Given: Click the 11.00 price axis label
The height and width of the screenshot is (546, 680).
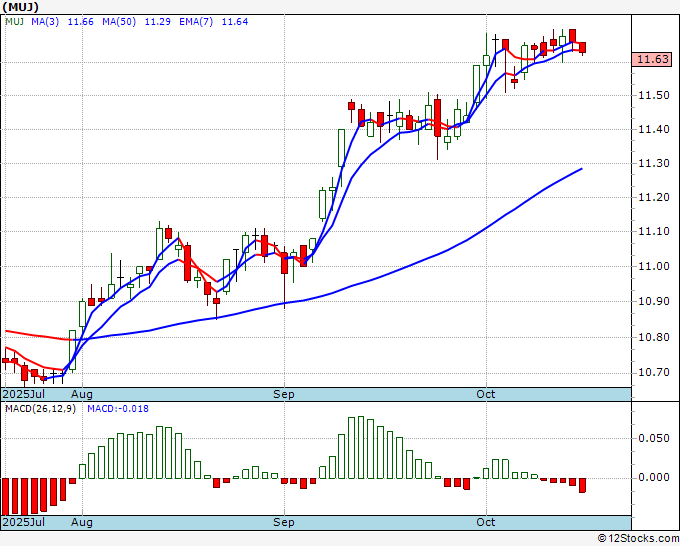Looking at the screenshot, I should pos(654,266).
